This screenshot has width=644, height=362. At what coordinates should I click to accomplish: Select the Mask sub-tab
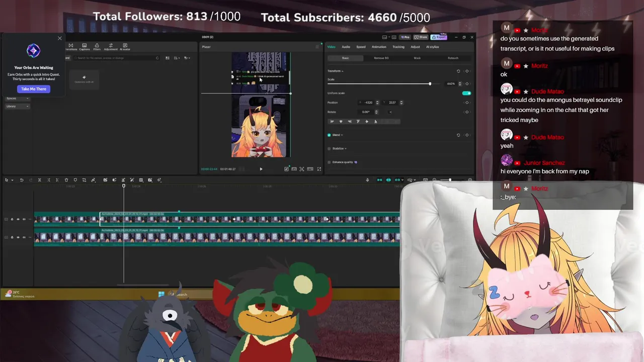point(417,58)
